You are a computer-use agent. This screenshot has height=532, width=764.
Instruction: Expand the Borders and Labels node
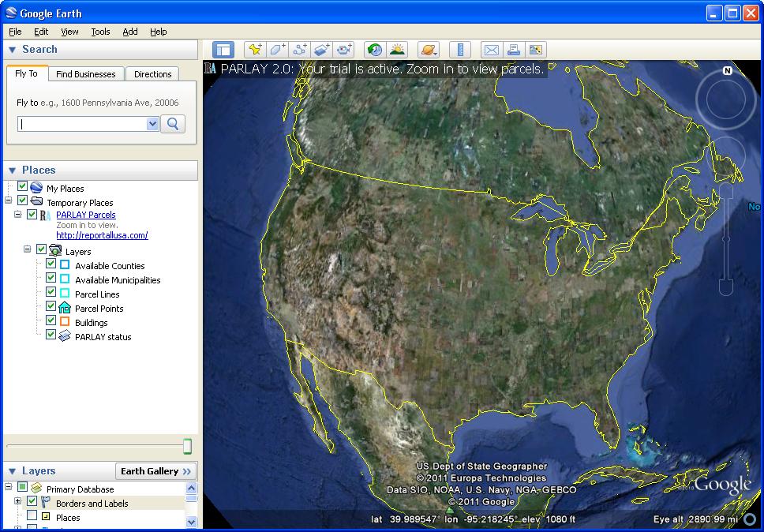click(18, 500)
